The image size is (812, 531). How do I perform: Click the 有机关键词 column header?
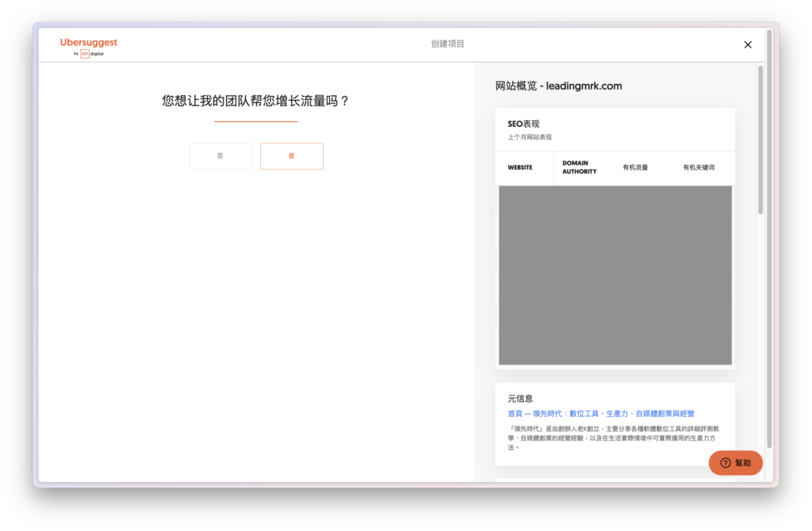pyautogui.click(x=699, y=168)
